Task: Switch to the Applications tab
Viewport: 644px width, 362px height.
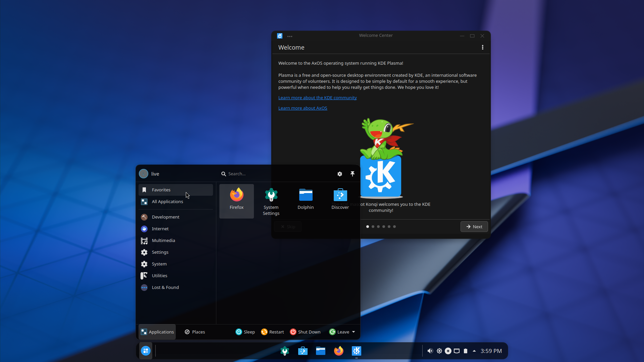Action: (157, 332)
